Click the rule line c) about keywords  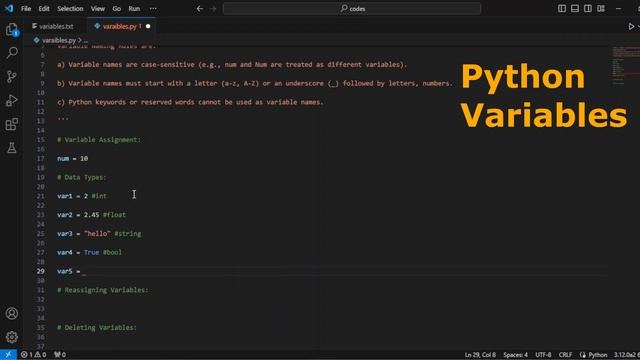point(190,102)
